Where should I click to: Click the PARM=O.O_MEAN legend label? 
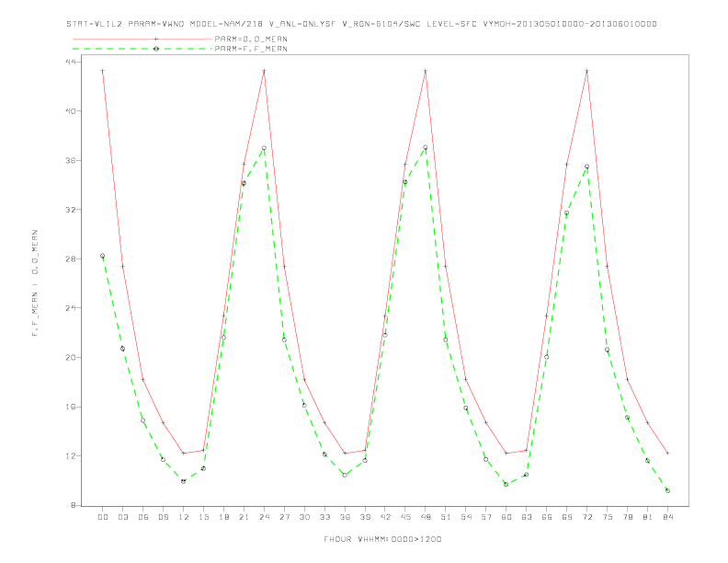pyautogui.click(x=251, y=39)
